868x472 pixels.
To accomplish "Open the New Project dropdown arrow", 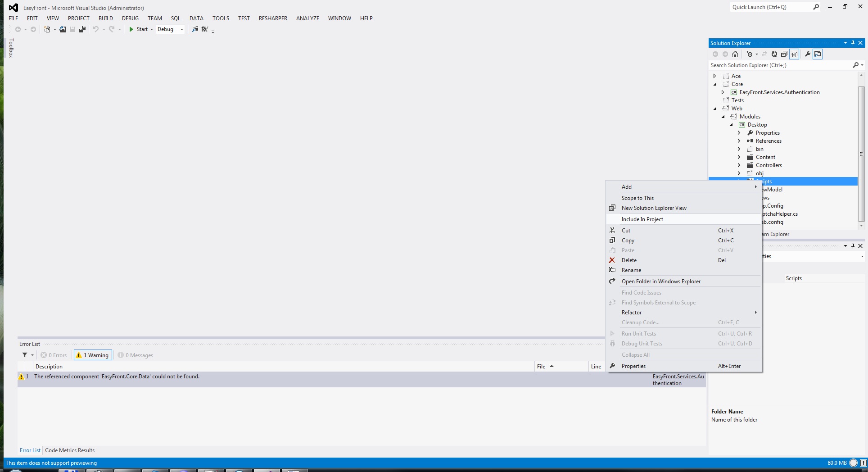I will coord(55,29).
